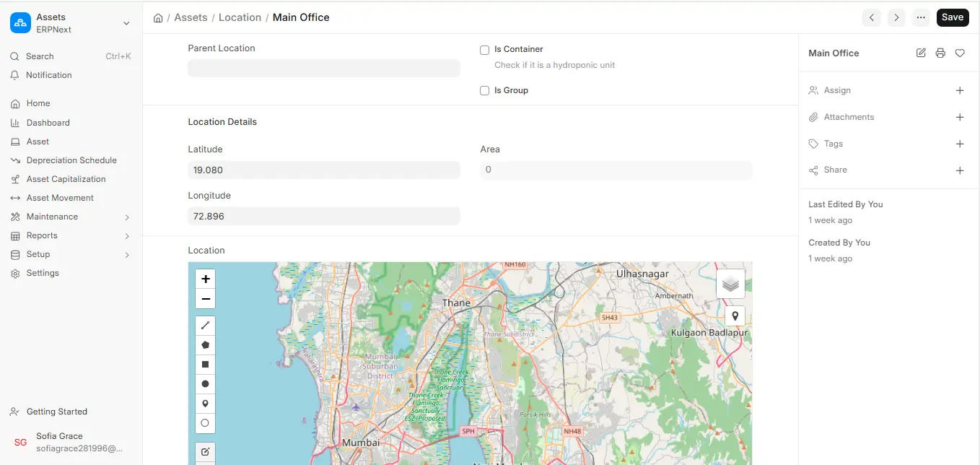The image size is (980, 465).
Task: Zoom out on the map
Action: pyautogui.click(x=206, y=299)
